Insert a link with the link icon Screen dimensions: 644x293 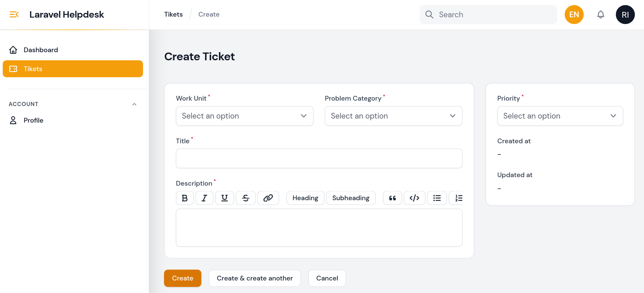pos(268,198)
